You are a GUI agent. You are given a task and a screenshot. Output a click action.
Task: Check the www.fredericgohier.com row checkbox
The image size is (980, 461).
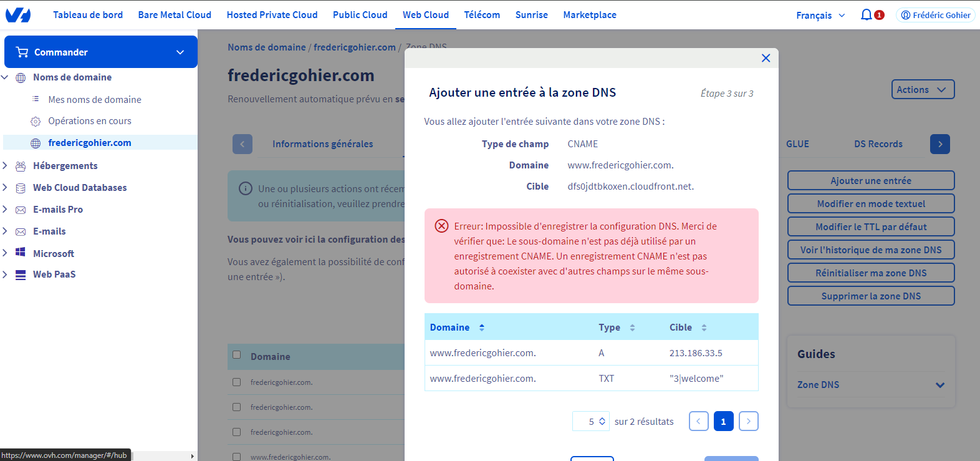pyautogui.click(x=237, y=457)
